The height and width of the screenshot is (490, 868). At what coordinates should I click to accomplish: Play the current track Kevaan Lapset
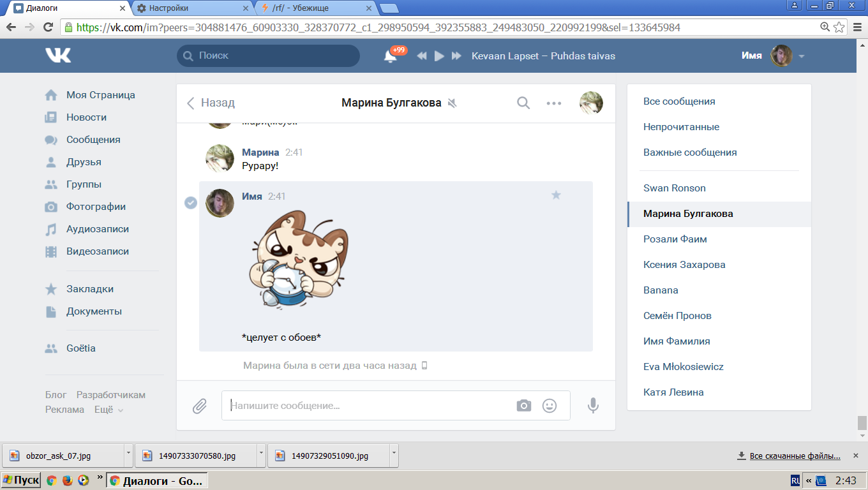click(x=439, y=56)
